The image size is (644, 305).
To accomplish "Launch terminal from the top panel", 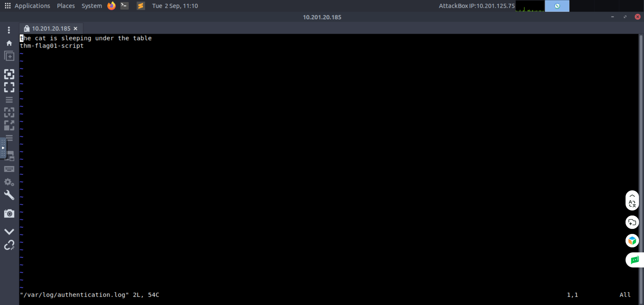I will coord(124,6).
